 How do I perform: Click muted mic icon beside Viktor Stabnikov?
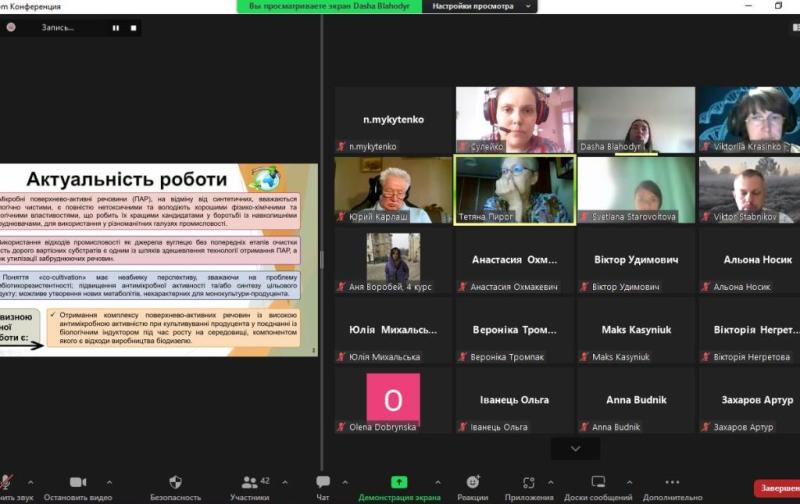click(706, 217)
